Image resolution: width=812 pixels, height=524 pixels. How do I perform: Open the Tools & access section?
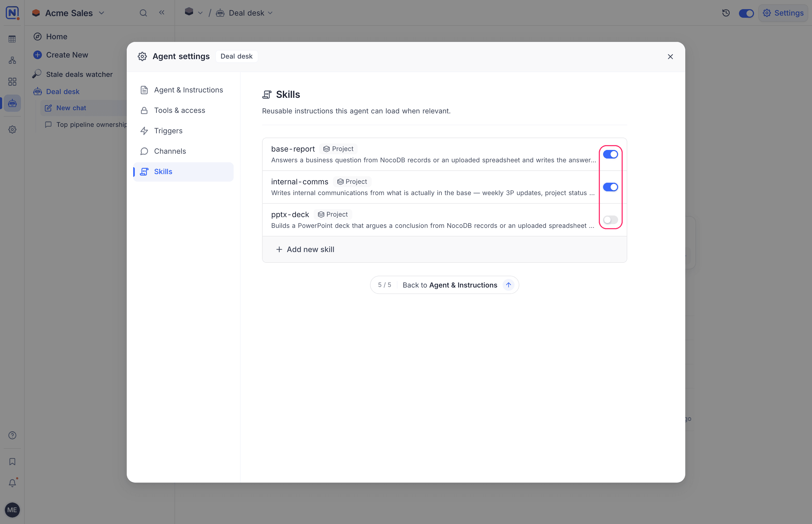[183, 110]
